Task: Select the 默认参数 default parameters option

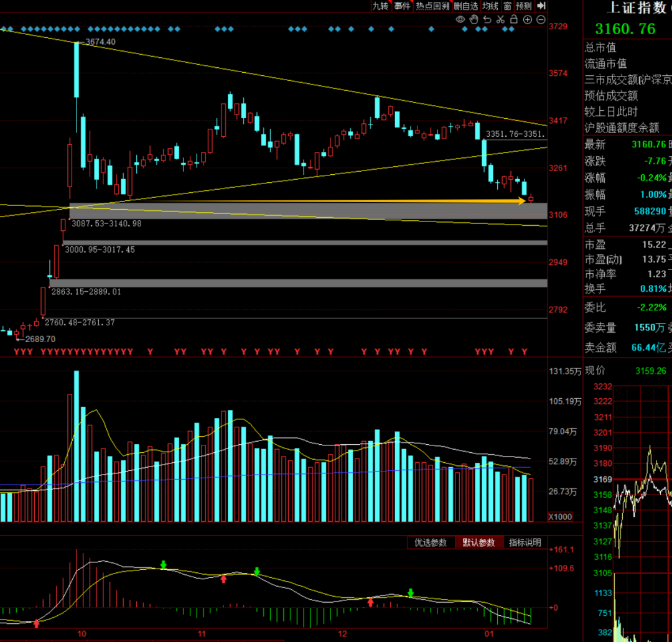Action: pos(478,542)
